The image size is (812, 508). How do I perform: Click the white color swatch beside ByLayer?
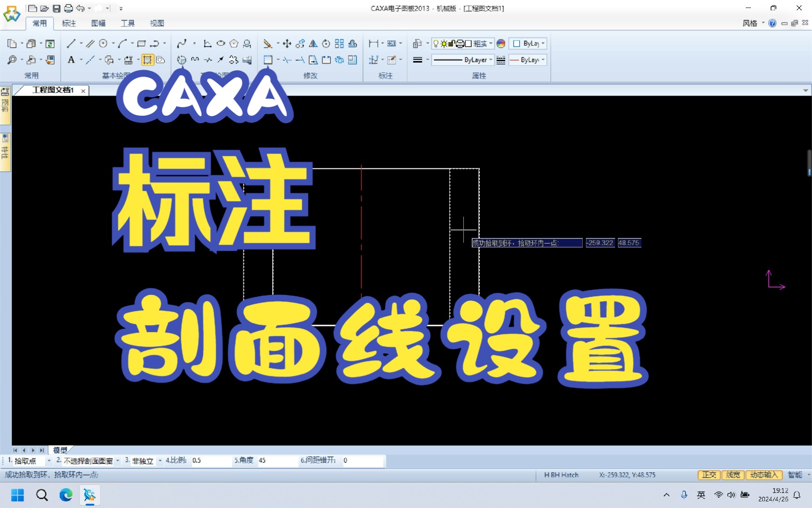coord(516,44)
